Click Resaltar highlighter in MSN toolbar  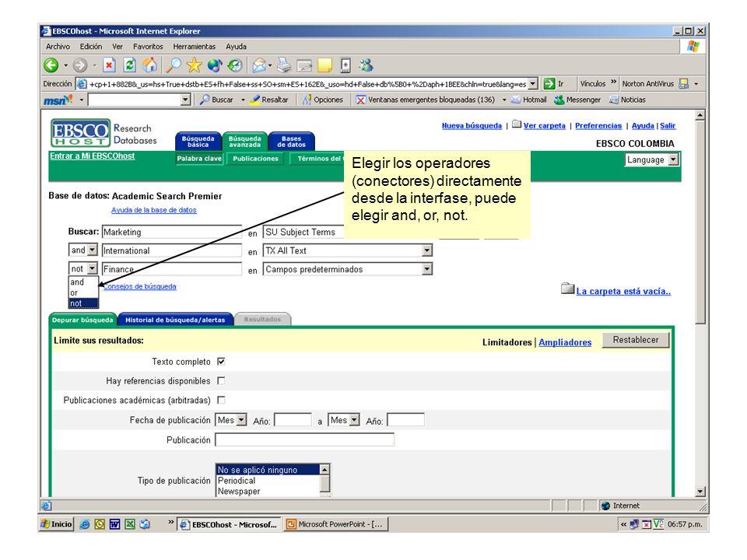pos(270,100)
